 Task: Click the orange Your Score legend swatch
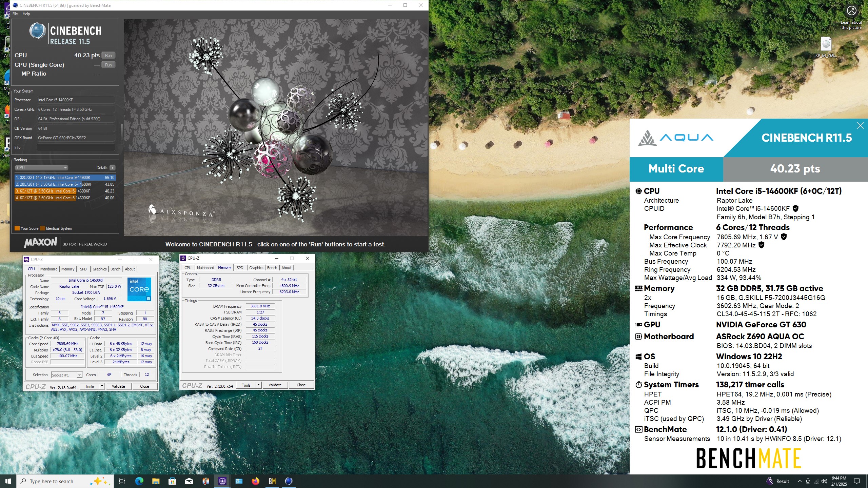(17, 228)
